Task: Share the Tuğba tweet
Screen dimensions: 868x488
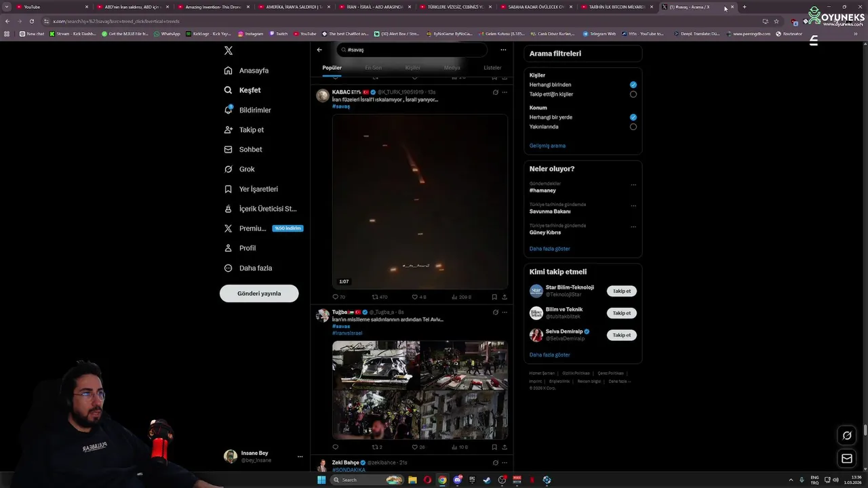Action: 504,447
